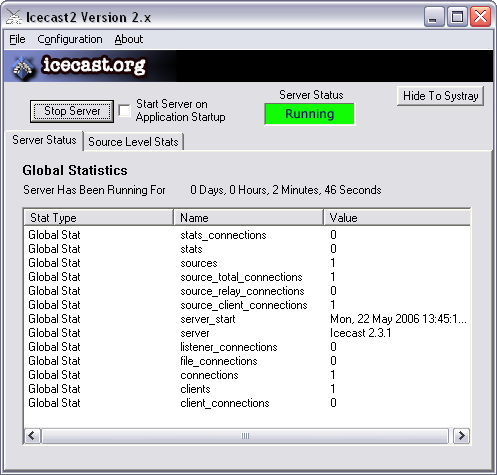Click the icecast.org logo icon in banner

23,67
